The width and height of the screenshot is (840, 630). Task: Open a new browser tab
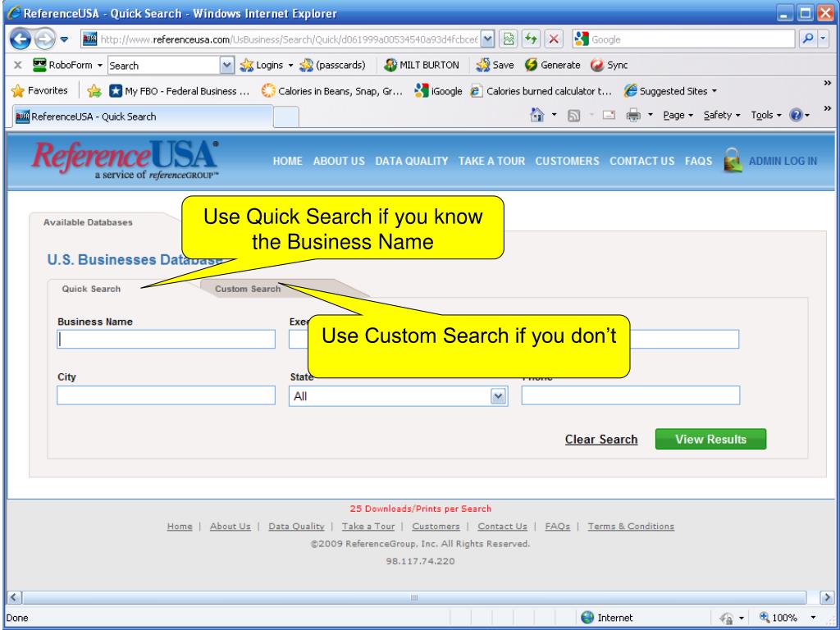286,116
